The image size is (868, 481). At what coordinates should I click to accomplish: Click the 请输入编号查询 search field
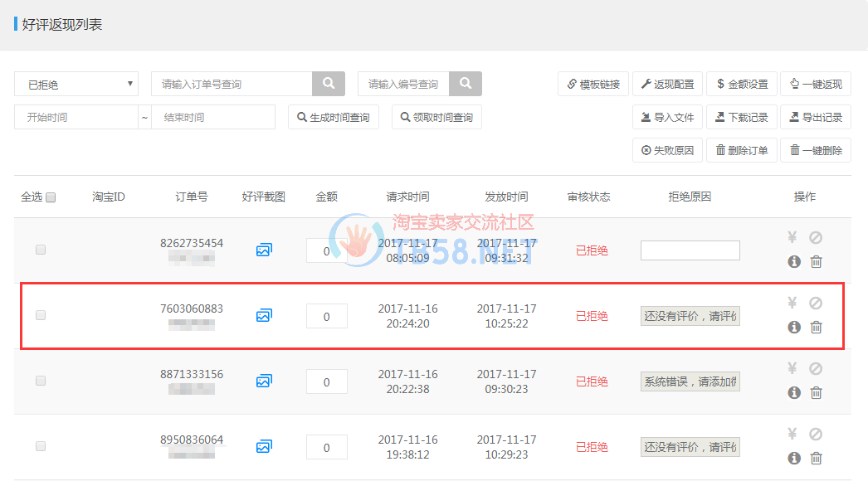(x=403, y=84)
